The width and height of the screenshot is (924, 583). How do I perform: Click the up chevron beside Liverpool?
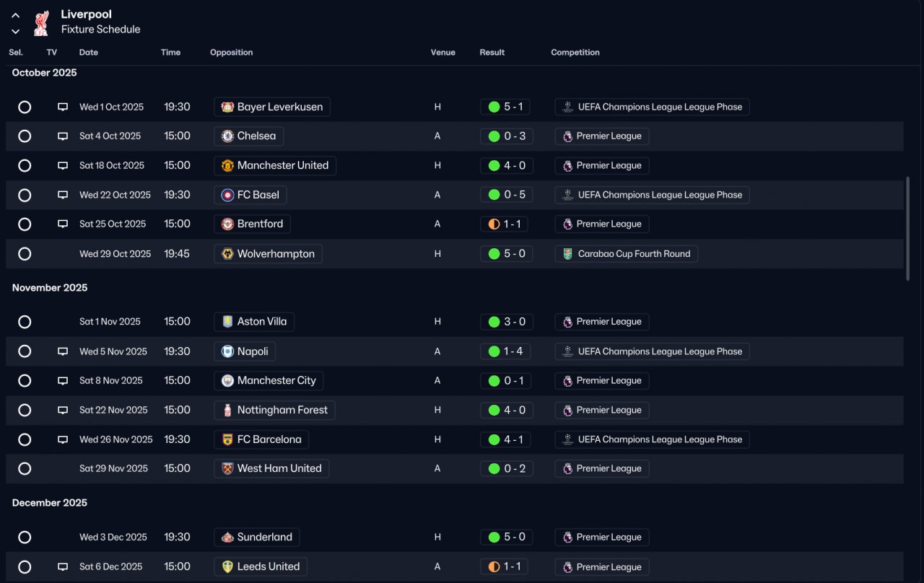[x=15, y=15]
